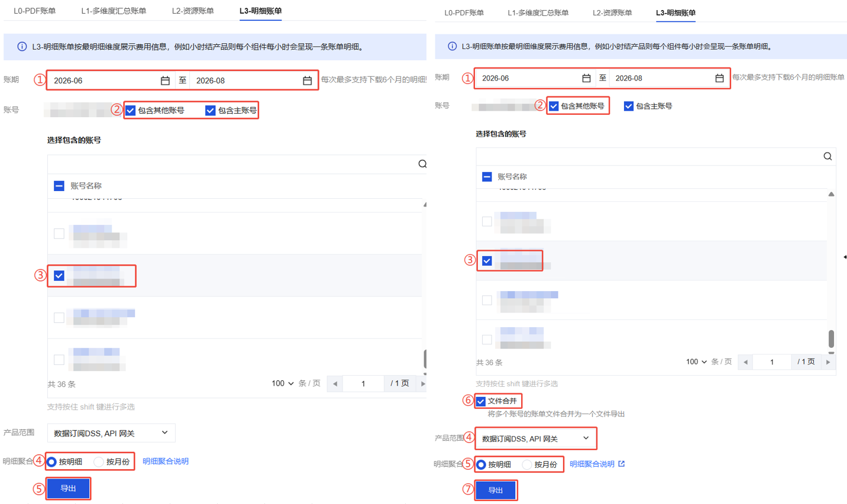Open left panel end month calendar icon

click(x=307, y=80)
